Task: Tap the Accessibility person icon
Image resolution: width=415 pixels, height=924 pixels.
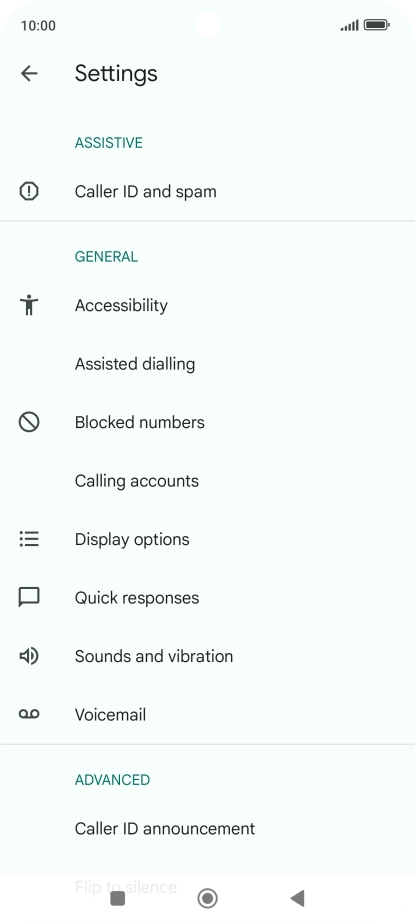Action: 29,305
